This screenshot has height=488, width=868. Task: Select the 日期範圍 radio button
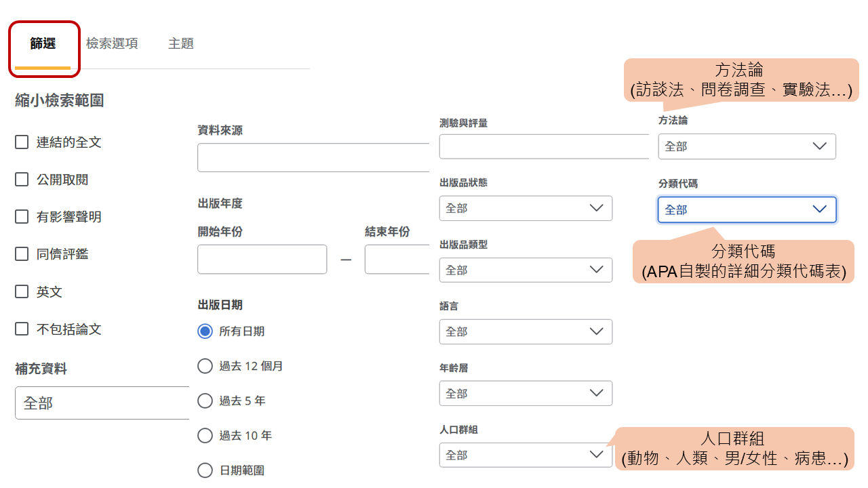pyautogui.click(x=205, y=470)
